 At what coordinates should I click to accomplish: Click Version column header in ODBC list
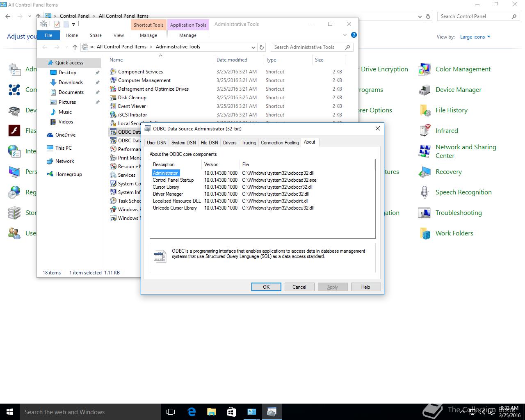coord(221,164)
